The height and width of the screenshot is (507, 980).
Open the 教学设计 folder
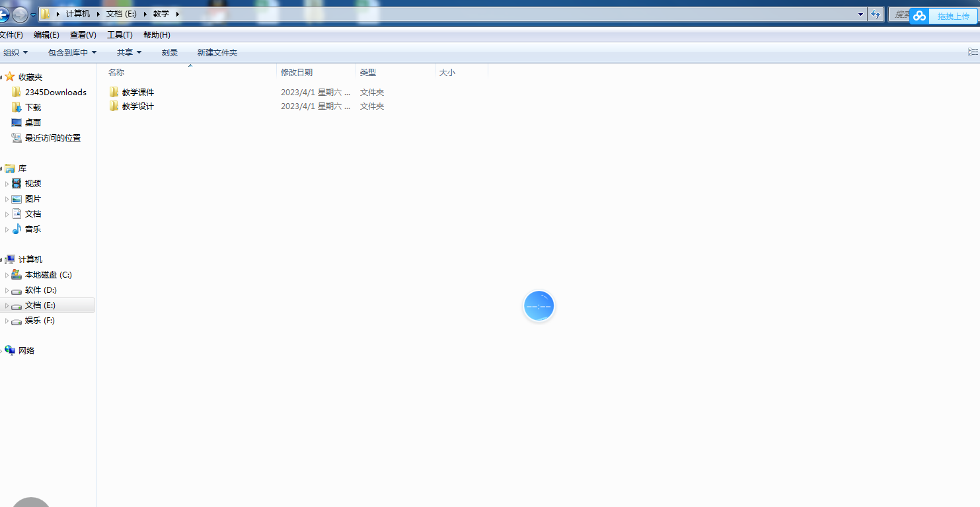click(137, 106)
